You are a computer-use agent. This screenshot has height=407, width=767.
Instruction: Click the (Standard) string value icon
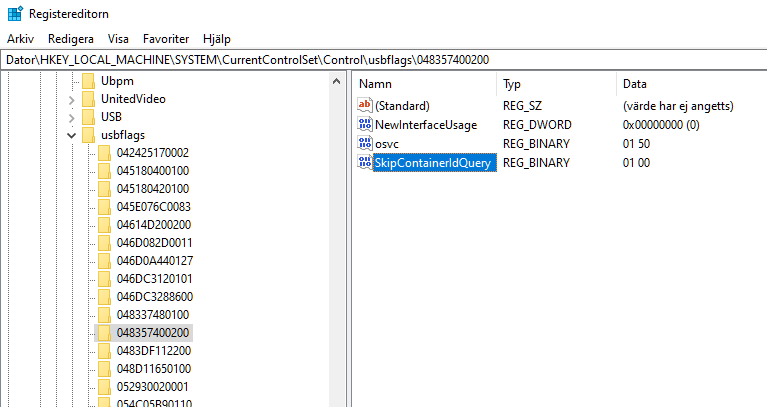(x=365, y=106)
